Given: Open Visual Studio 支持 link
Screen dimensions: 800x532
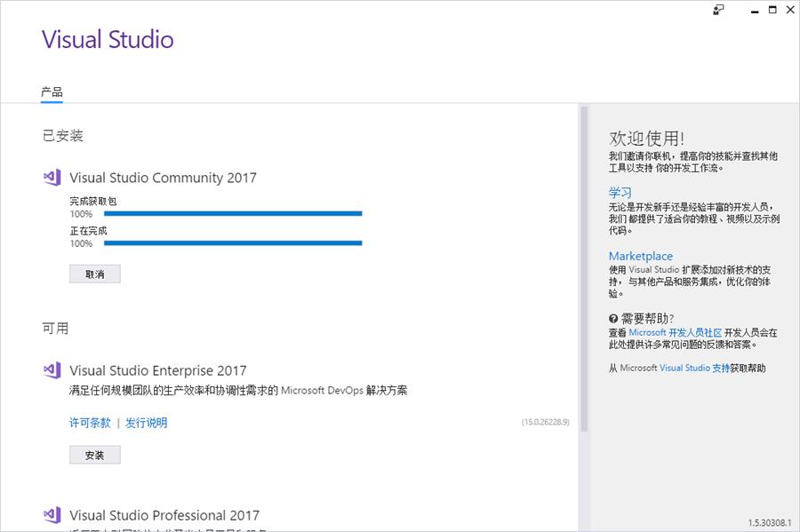Looking at the screenshot, I should pyautogui.click(x=694, y=368).
